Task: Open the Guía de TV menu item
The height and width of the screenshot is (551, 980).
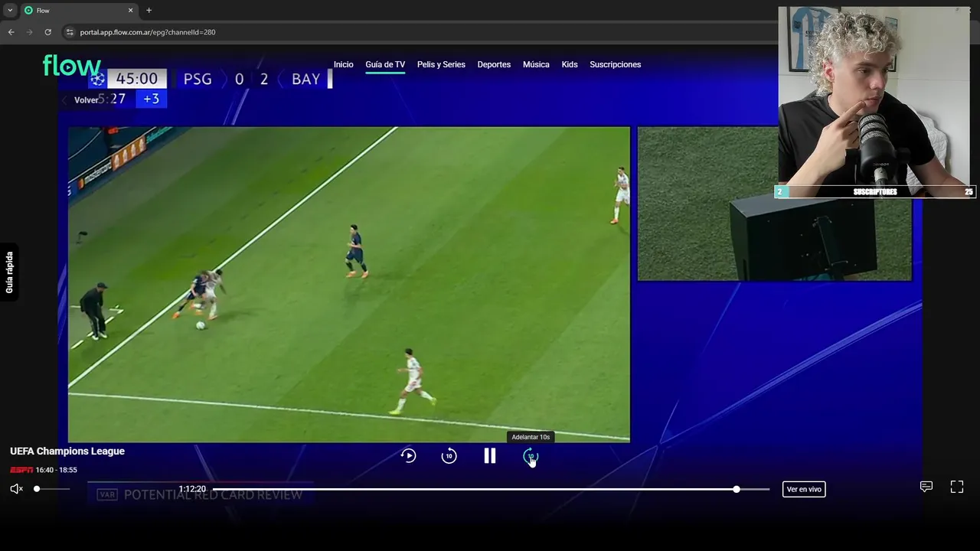Action: coord(385,64)
